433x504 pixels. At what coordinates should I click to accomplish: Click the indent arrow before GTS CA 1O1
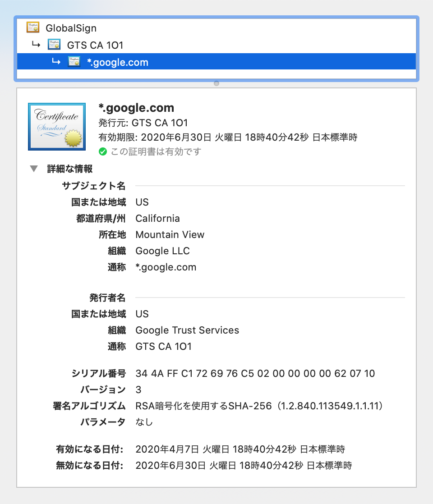[36, 44]
